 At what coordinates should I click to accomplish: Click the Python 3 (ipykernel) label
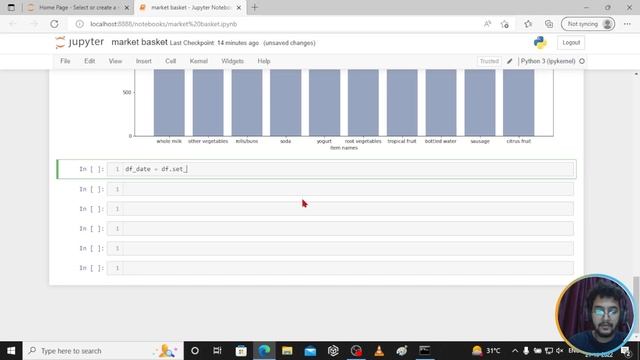(548, 61)
